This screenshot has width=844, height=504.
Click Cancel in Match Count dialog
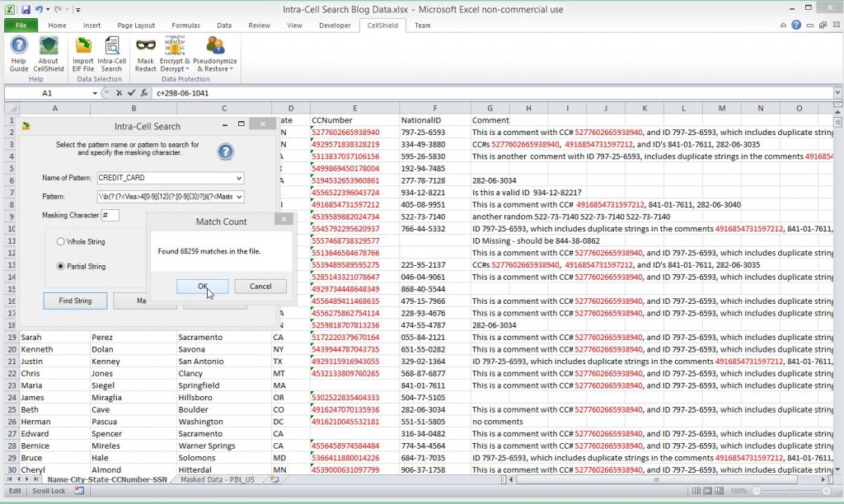click(260, 286)
